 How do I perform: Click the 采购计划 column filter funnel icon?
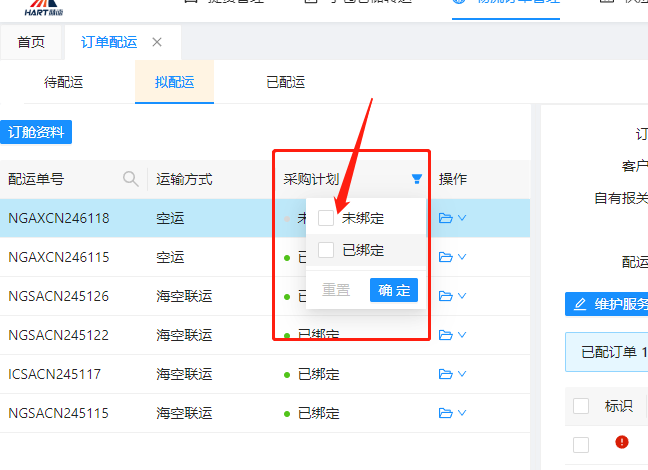click(416, 180)
